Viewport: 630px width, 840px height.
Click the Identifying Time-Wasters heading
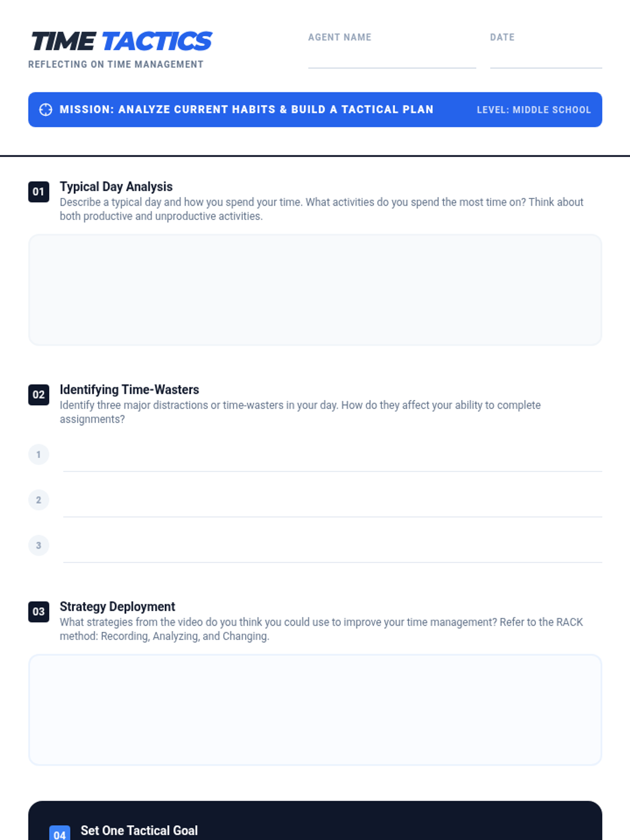pos(129,390)
